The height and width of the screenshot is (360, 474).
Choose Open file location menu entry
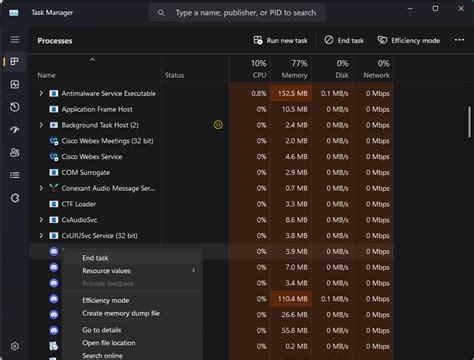[x=132, y=343]
